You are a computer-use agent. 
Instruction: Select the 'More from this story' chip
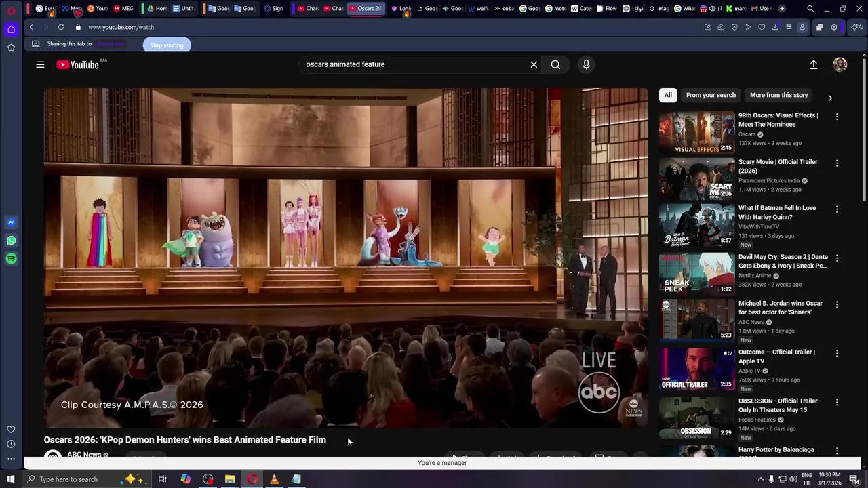click(778, 95)
